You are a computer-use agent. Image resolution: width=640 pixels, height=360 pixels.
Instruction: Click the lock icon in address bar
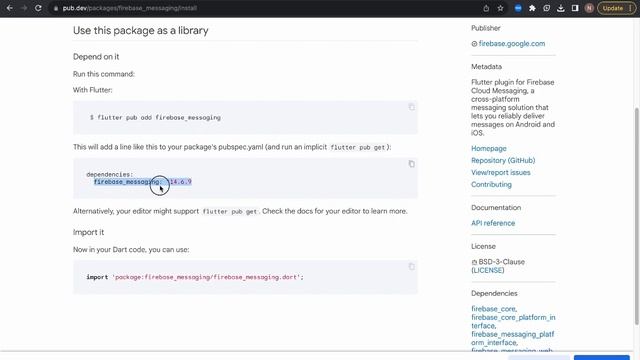[x=56, y=8]
